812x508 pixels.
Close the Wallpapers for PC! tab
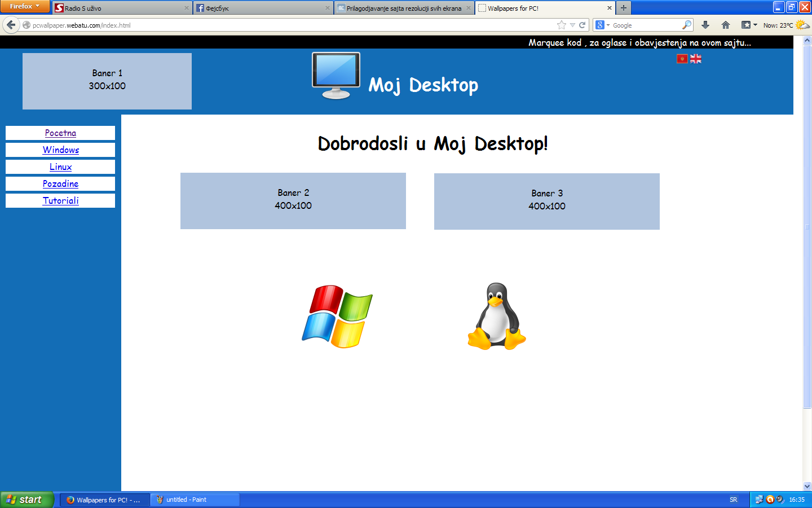610,8
